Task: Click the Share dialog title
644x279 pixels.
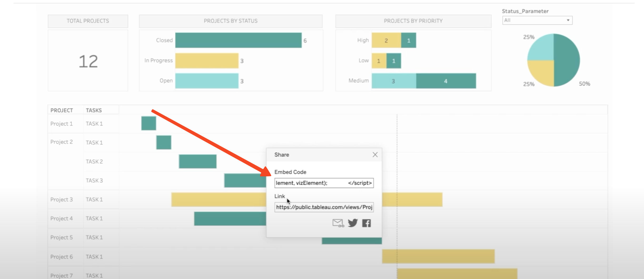Action: click(x=282, y=155)
